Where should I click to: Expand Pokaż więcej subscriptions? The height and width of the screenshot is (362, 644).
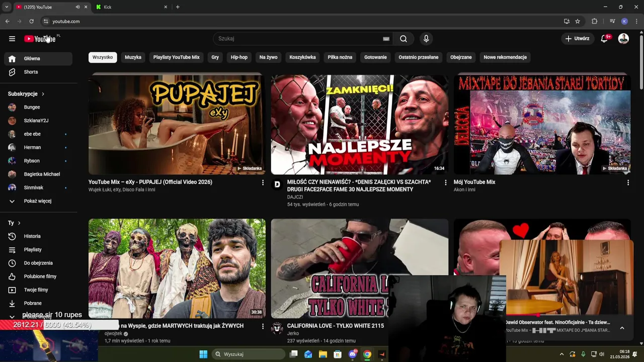pos(38,201)
